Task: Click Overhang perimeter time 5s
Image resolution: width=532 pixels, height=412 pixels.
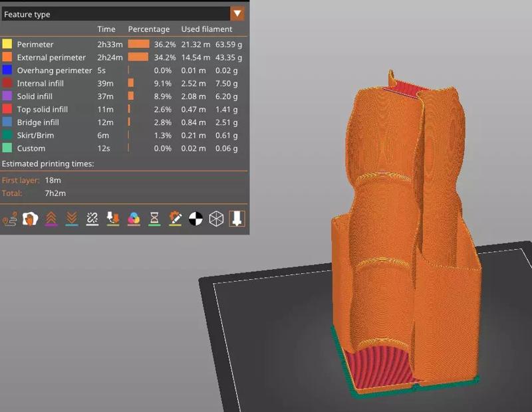Action: point(102,70)
